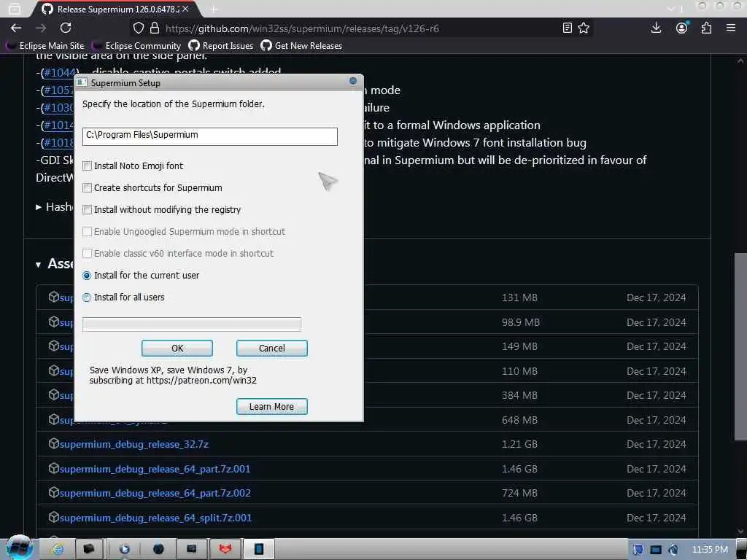Click the Supermium folder location field
Viewport: 747px width, 560px height.
(209, 136)
